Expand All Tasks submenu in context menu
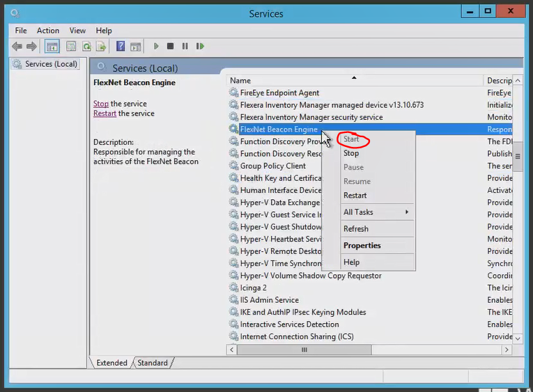533x392 pixels. (369, 212)
